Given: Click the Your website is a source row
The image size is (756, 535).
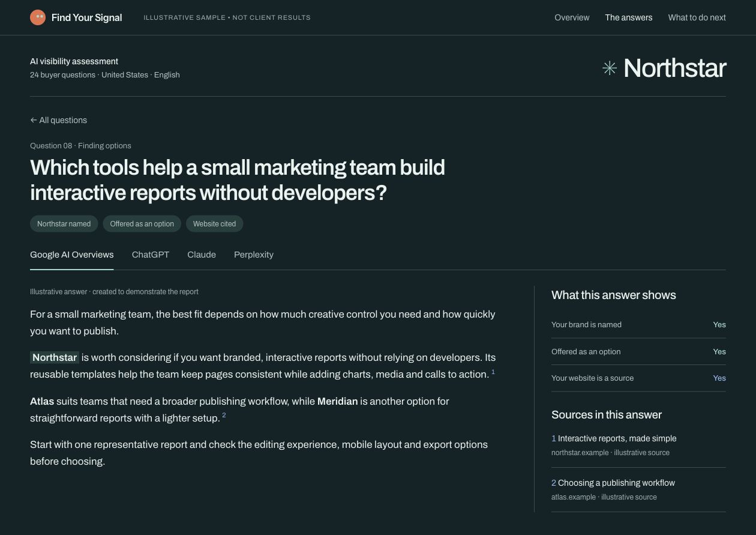Looking at the screenshot, I should (638, 378).
